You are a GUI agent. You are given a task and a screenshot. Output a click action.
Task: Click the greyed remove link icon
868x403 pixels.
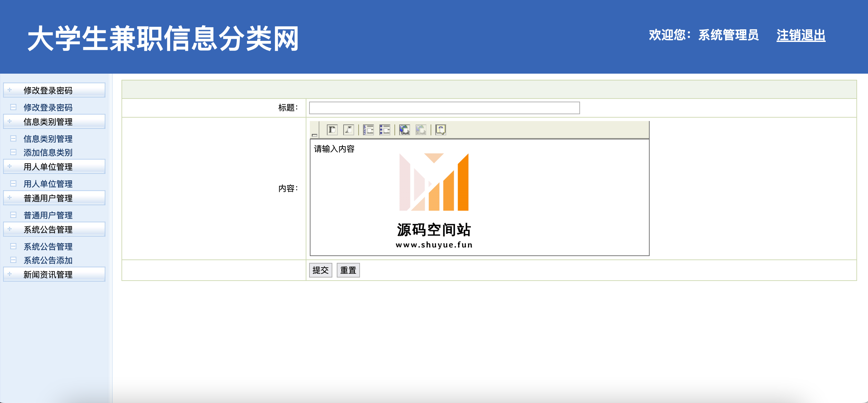click(421, 130)
